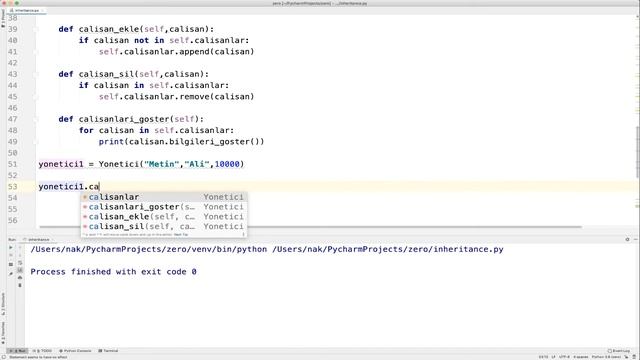Click the editor vertical scrollbar
The image size is (640, 360).
click(638, 152)
